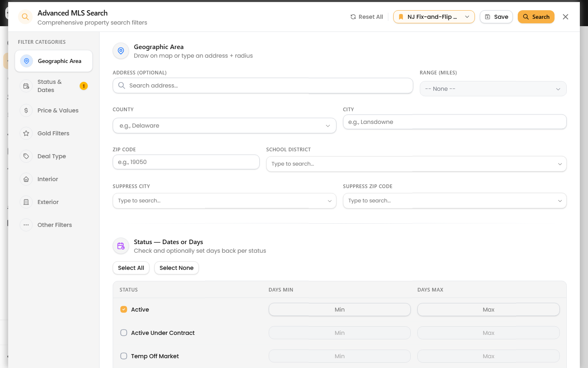Click Days Min field for Active Under Contract

340,333
